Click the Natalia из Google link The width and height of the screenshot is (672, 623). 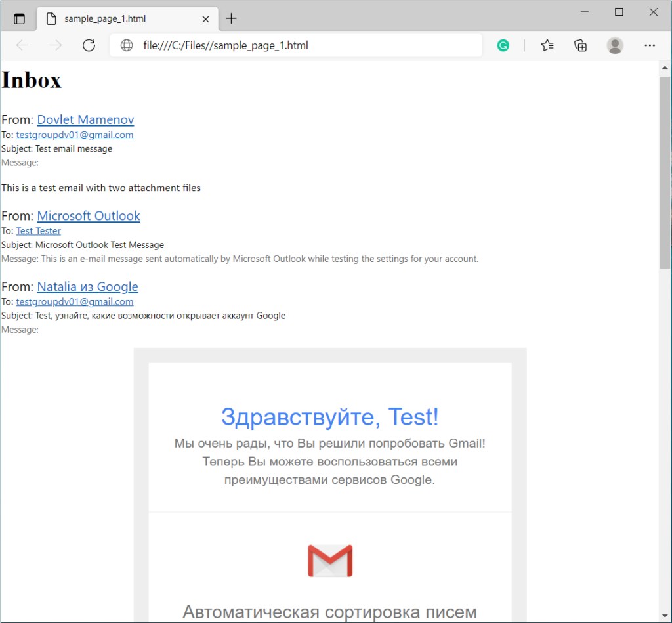[87, 286]
